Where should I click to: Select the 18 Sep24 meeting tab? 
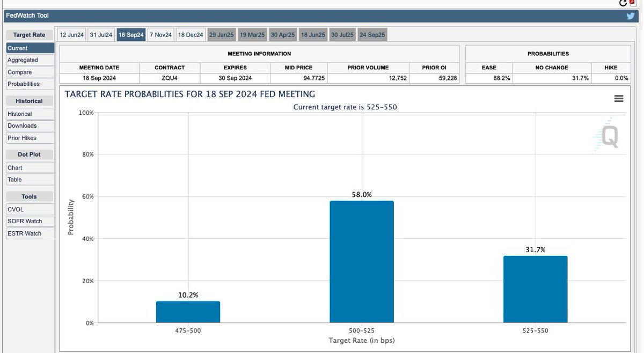tap(131, 35)
